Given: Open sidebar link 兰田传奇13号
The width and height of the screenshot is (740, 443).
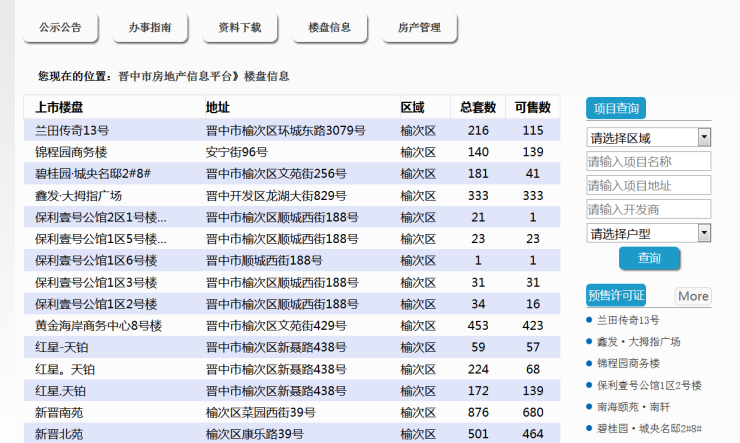Looking at the screenshot, I should pyautogui.click(x=628, y=320).
